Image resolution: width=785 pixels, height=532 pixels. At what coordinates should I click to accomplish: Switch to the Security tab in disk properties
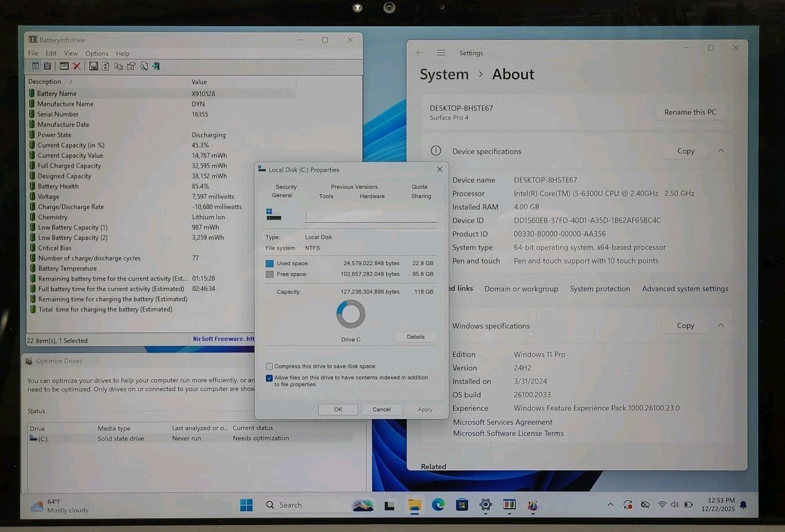[286, 187]
